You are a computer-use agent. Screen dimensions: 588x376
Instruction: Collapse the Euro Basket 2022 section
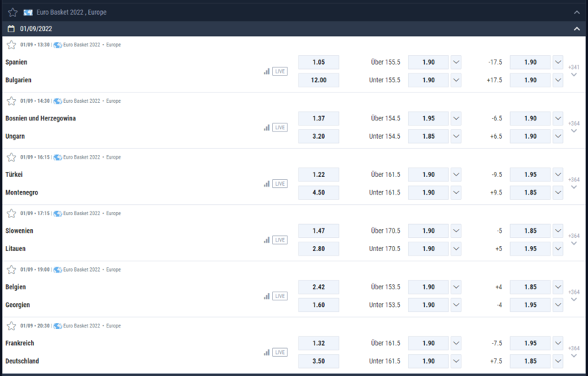[x=577, y=12]
